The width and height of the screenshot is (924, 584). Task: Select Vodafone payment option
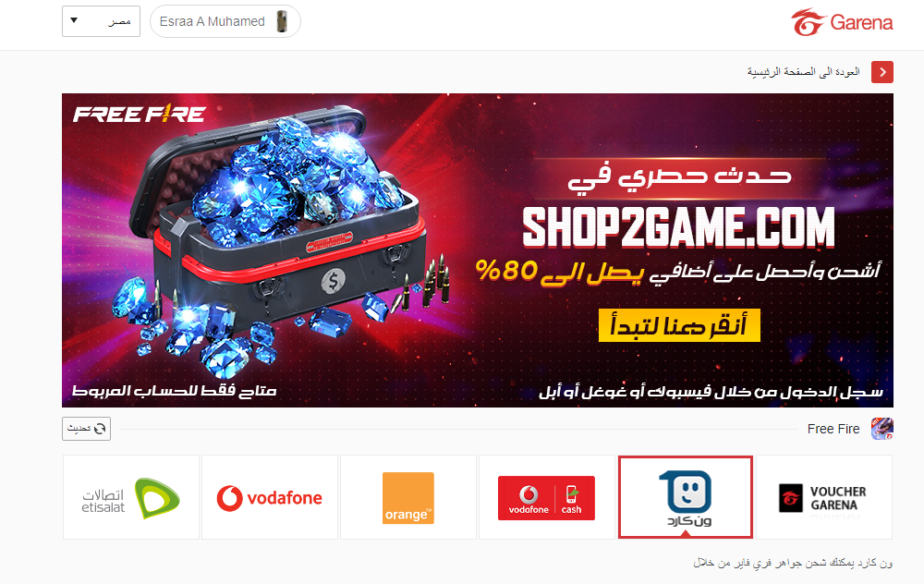tap(270, 497)
